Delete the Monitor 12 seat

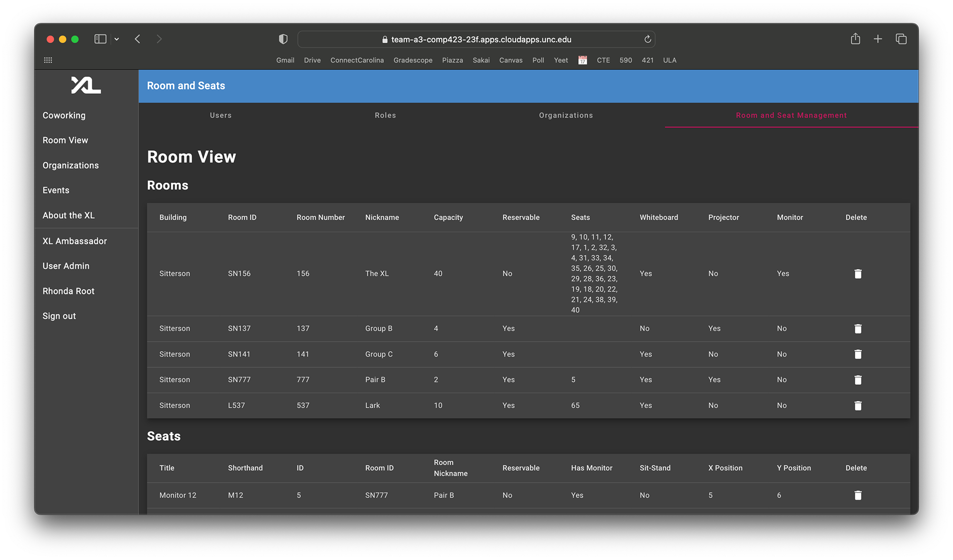point(858,495)
